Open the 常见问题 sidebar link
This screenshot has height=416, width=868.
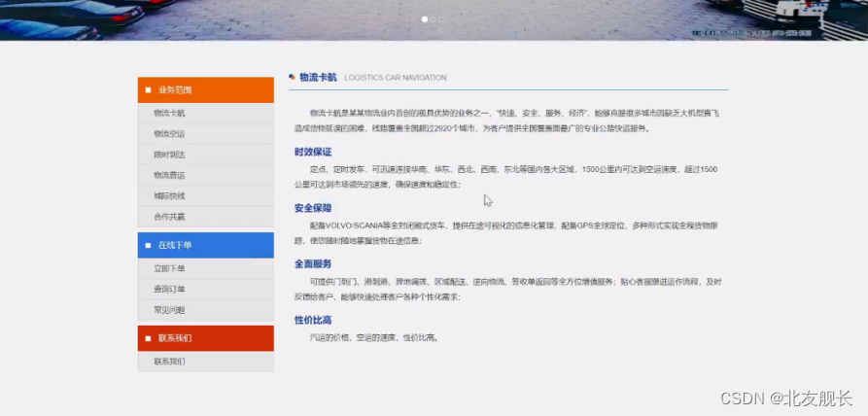point(206,310)
